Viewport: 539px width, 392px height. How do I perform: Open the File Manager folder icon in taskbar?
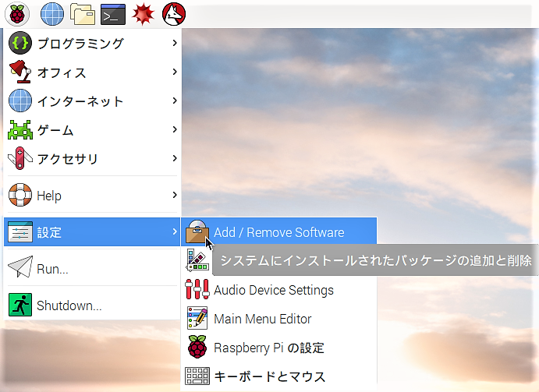click(x=83, y=14)
